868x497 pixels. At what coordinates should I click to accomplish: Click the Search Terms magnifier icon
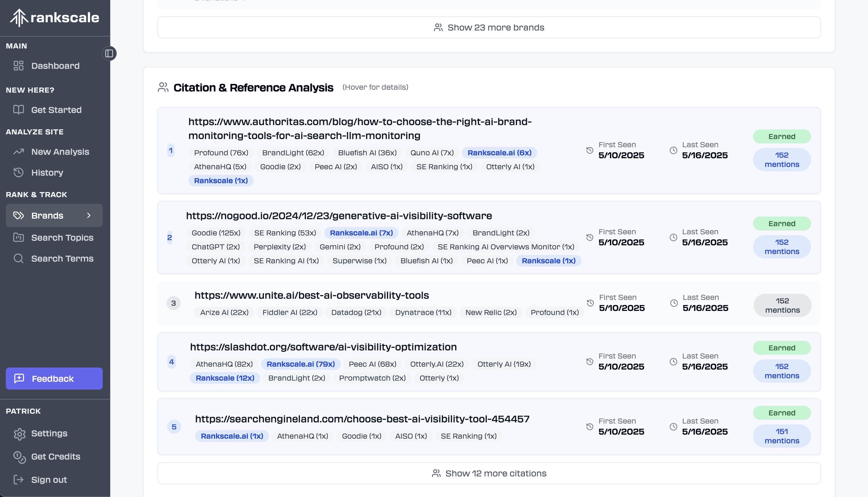click(x=18, y=258)
